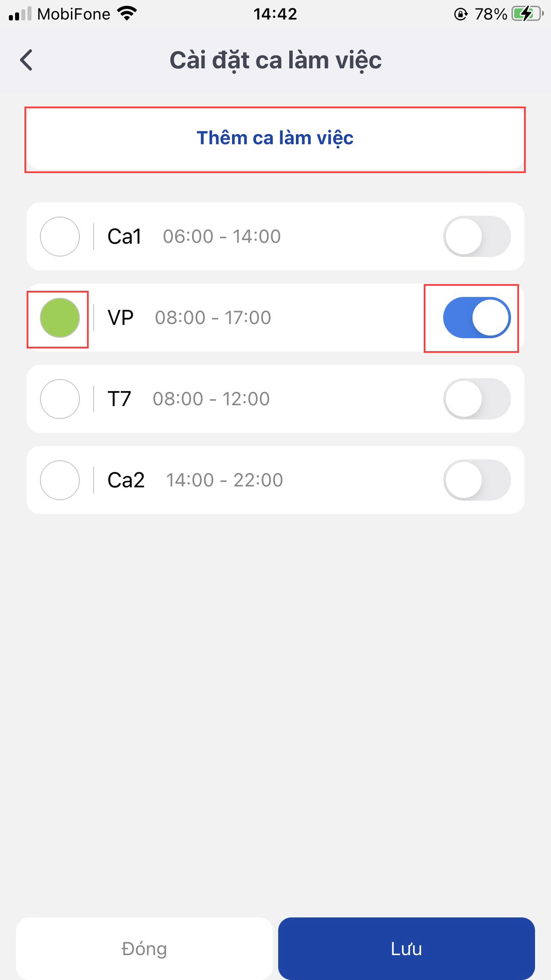The image size is (551, 980).
Task: Tap the Đóng button to close
Action: click(x=144, y=948)
